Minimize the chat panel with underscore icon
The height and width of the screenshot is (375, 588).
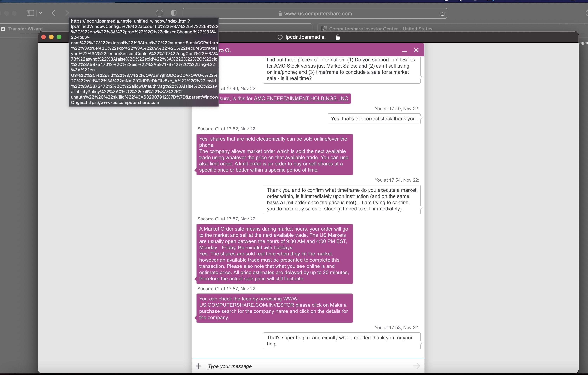click(404, 51)
